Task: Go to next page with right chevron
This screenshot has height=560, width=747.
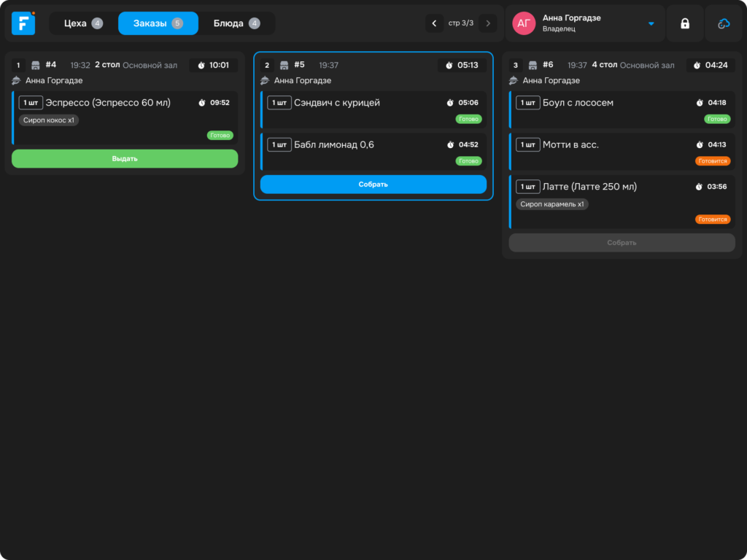Action: click(488, 23)
